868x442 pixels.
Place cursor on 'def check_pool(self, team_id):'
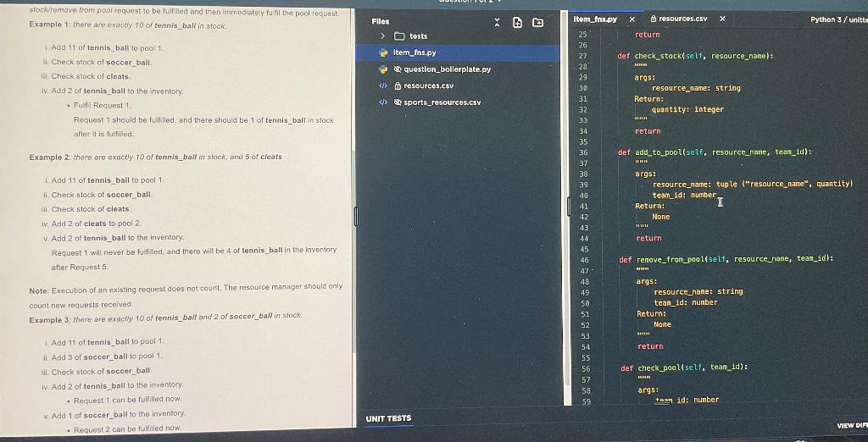(x=684, y=367)
